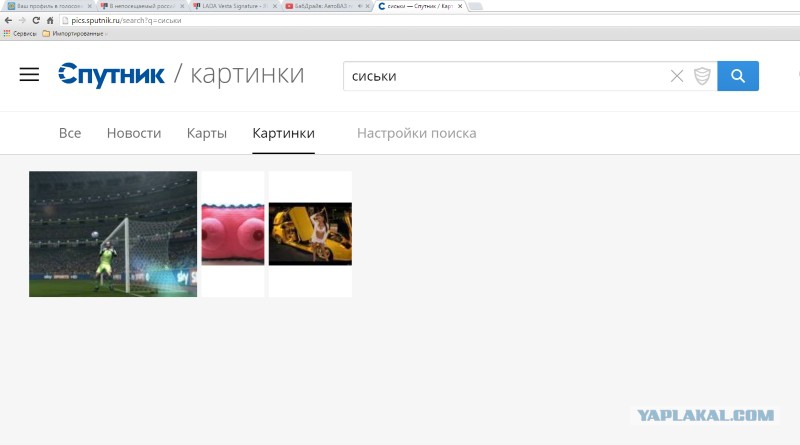This screenshot has height=445, width=800.
Task: Click the browser forward arrow
Action: 22,20
